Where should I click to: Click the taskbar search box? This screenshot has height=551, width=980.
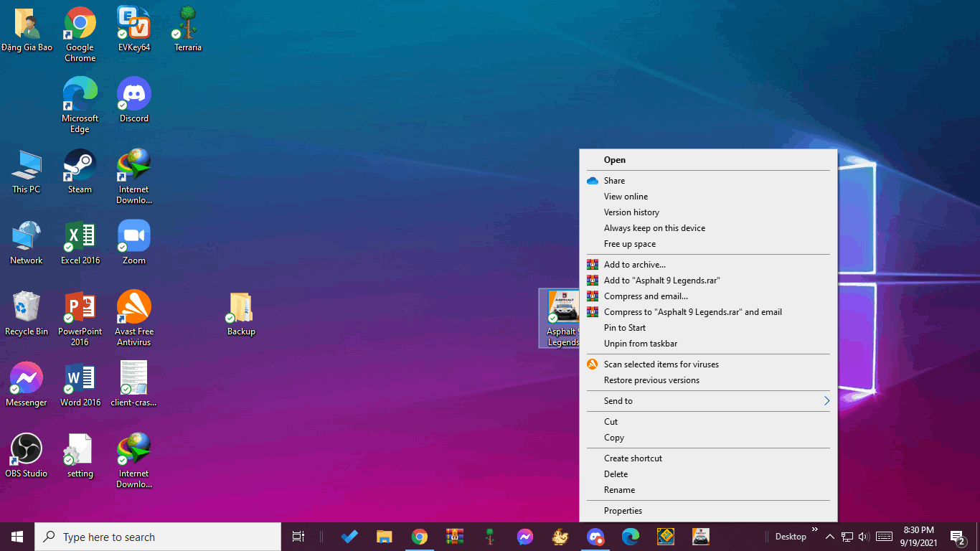(x=158, y=537)
